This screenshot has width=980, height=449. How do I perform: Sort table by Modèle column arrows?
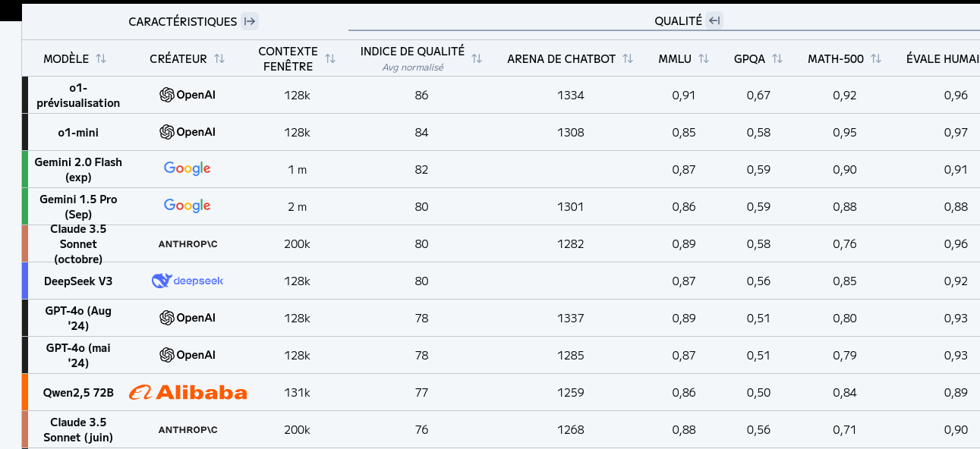[x=101, y=58]
